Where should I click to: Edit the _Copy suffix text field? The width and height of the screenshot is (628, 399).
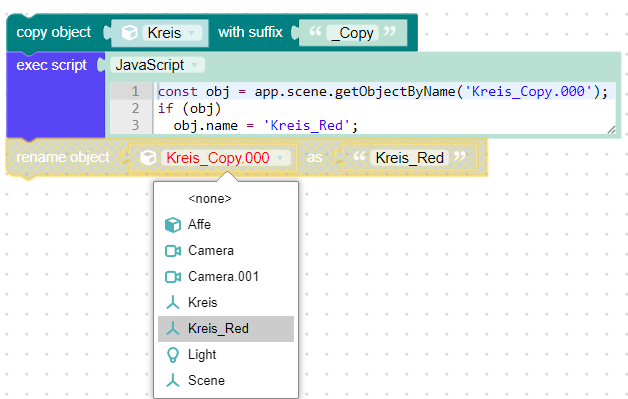click(352, 33)
